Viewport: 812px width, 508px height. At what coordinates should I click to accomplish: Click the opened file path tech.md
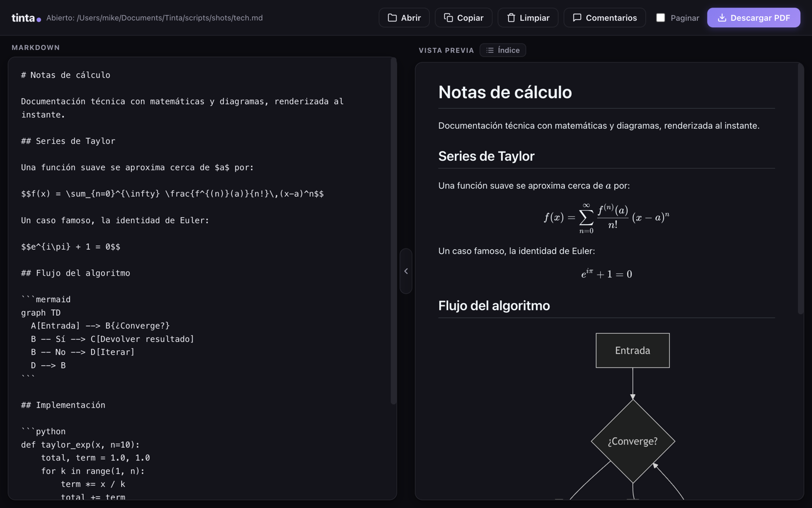click(154, 18)
